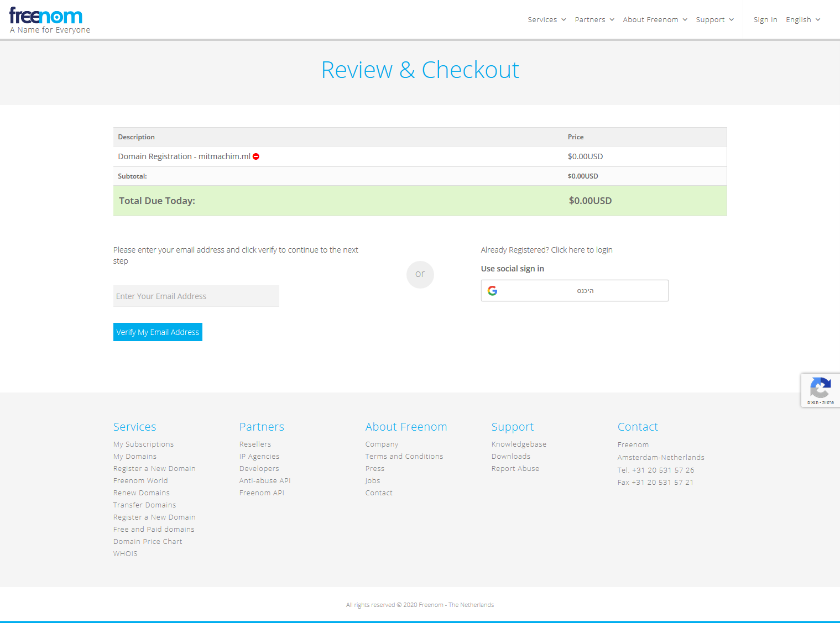Open Free and Paid domains link
The width and height of the screenshot is (840, 623).
click(x=154, y=530)
